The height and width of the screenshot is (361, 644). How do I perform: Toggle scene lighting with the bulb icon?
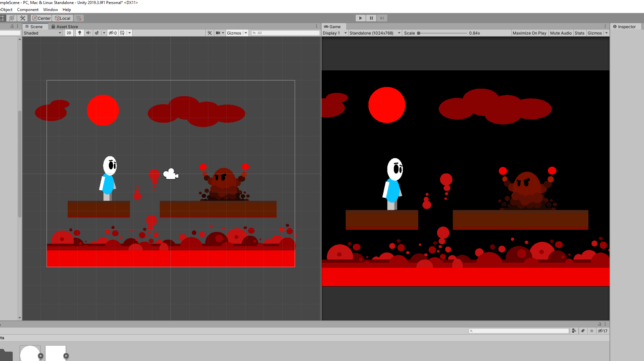pyautogui.click(x=79, y=33)
